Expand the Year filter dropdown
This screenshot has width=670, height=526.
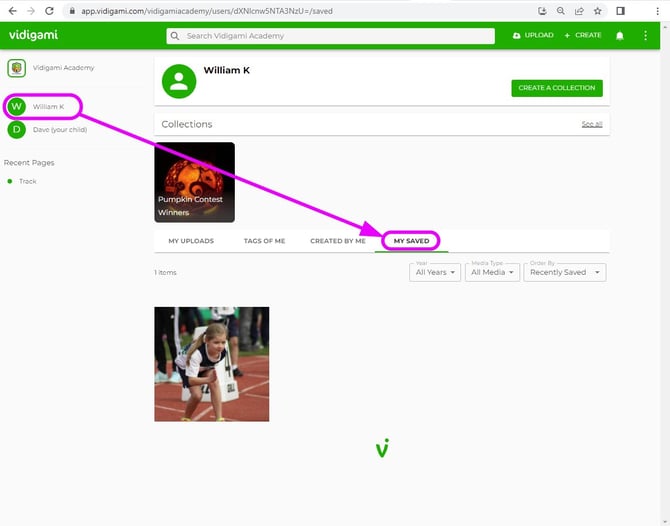[435, 272]
